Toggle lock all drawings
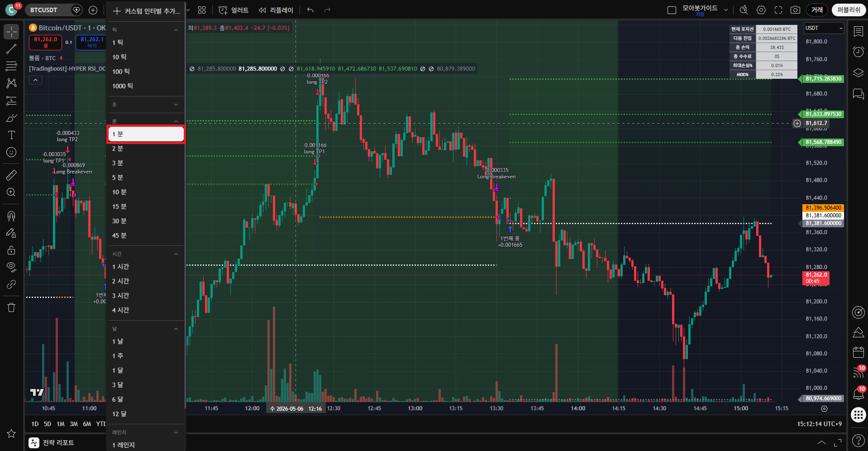This screenshot has width=868, height=451. pos(11,250)
